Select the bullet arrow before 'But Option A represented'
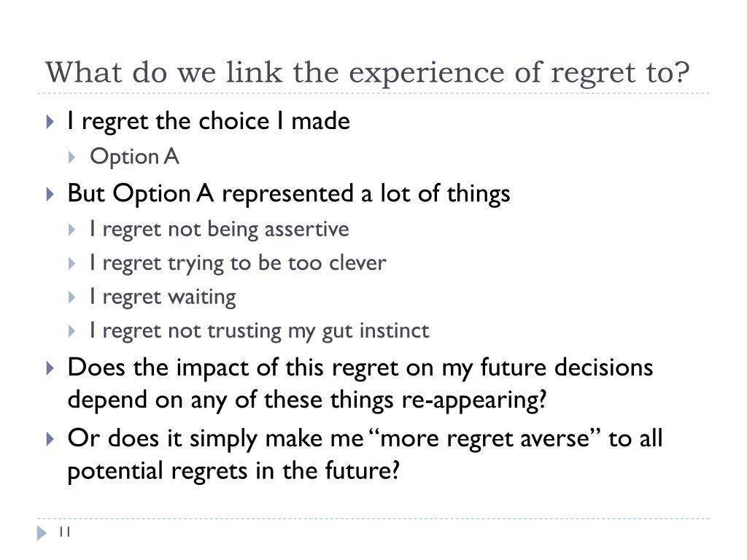This screenshot has height=560, width=747. 50,194
